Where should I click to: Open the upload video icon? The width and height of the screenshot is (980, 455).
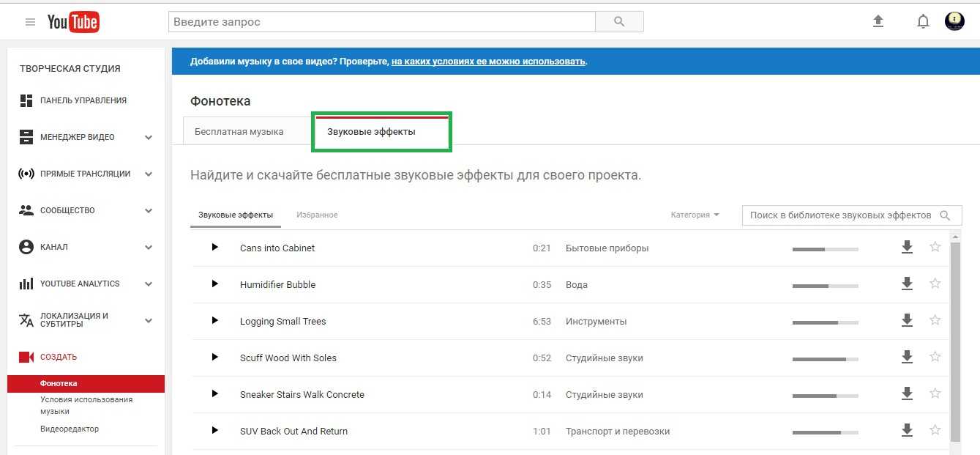pos(878,22)
